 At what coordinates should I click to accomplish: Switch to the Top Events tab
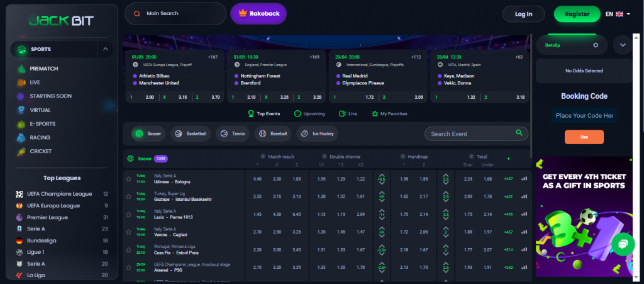click(x=264, y=114)
